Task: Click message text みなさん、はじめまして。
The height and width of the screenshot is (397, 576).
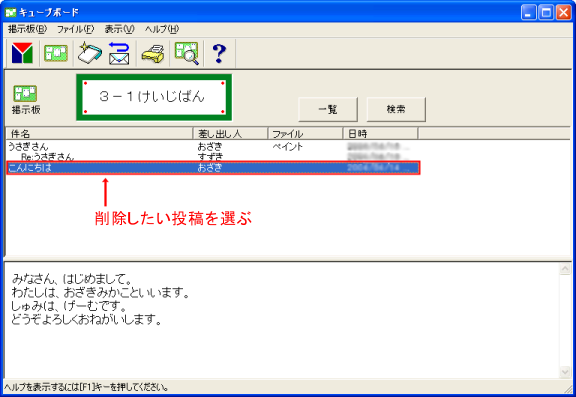Action: click(72, 279)
